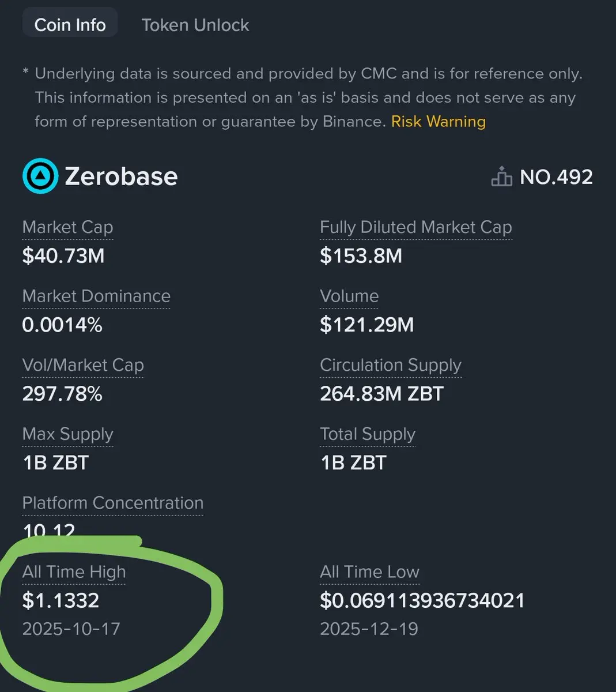Switch to the Token Unlock tab
This screenshot has width=616, height=692.
195,25
